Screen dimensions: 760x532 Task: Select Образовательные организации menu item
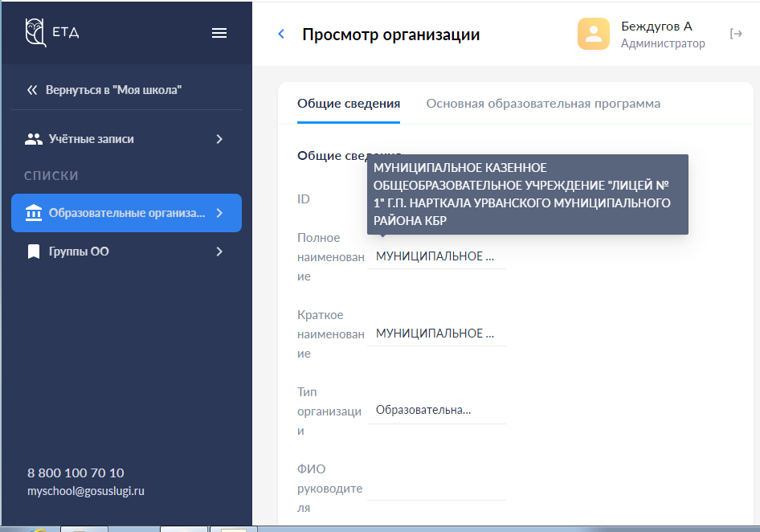[126, 213]
